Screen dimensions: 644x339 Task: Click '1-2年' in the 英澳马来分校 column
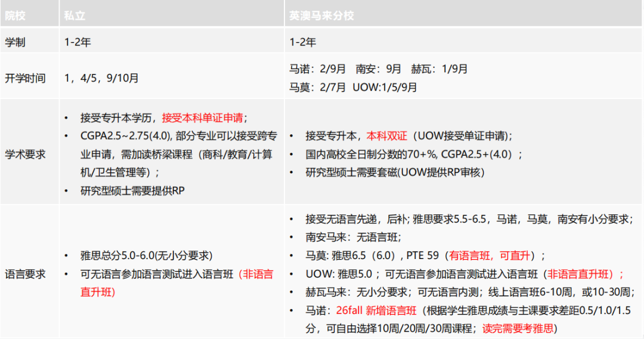(303, 42)
